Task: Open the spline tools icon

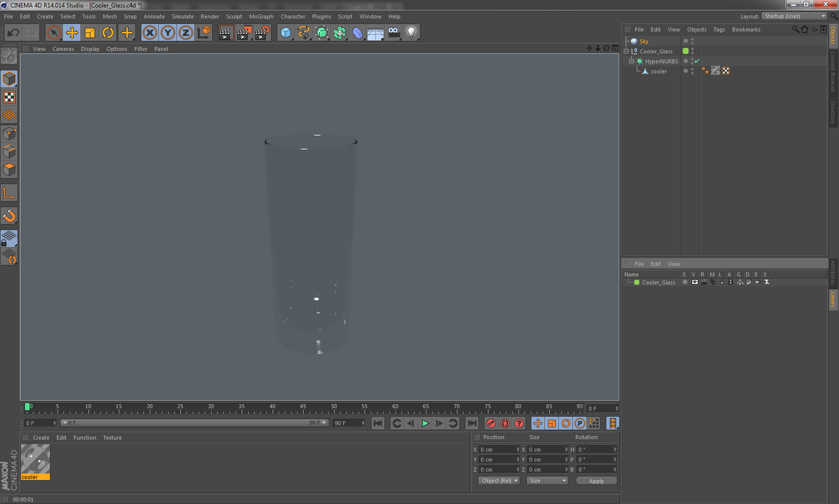Action: click(304, 33)
